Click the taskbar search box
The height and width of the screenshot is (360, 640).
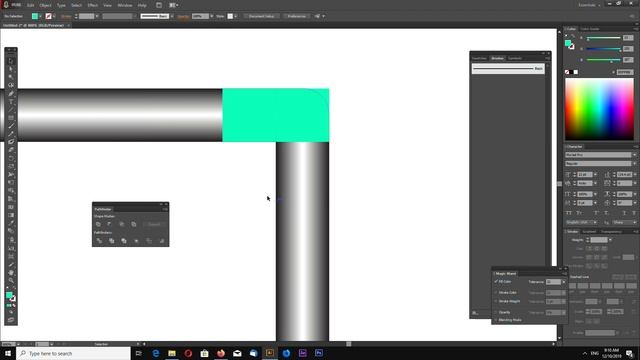click(x=73, y=353)
